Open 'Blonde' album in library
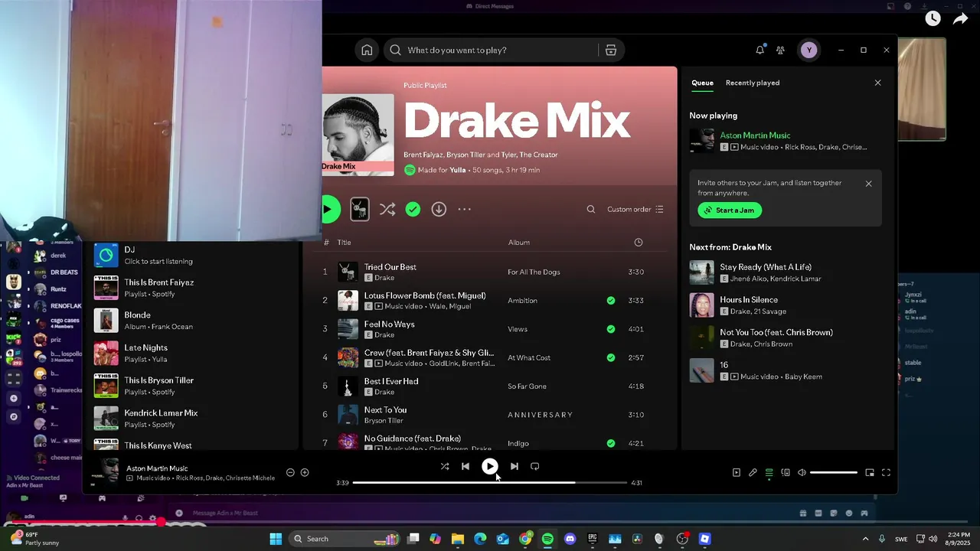The image size is (980, 551). click(x=191, y=320)
